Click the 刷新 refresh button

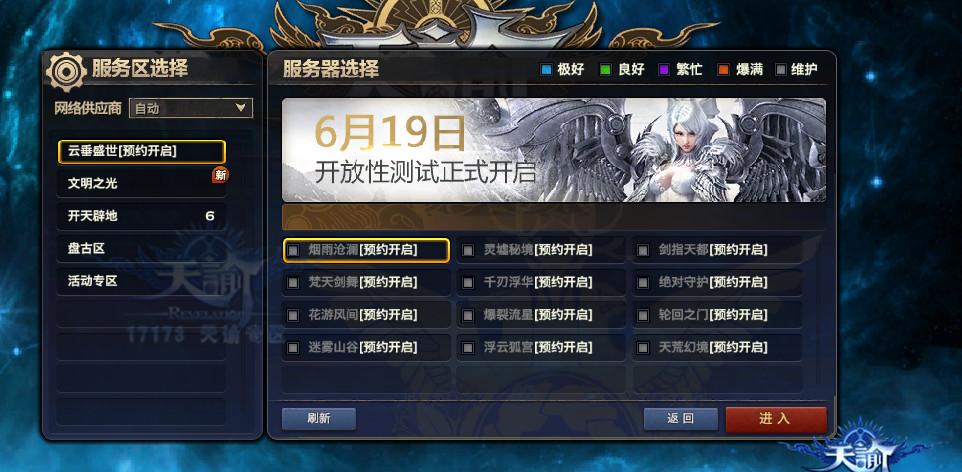point(319,419)
